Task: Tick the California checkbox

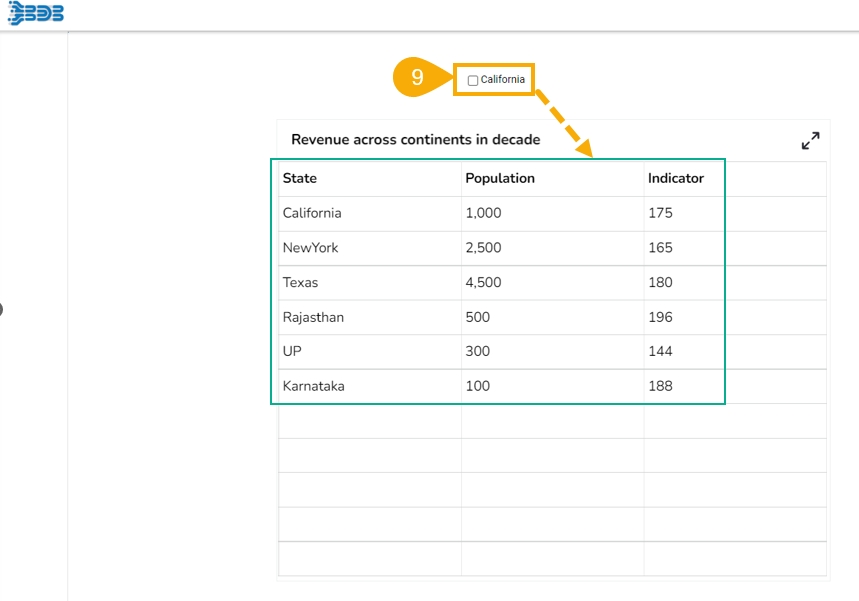Action: [x=473, y=81]
